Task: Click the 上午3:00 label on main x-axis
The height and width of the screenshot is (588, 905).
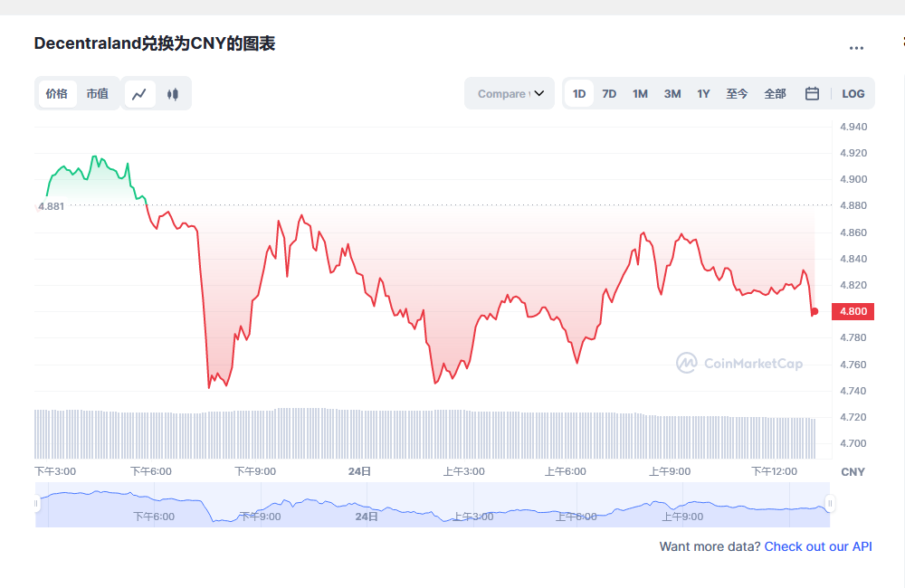Action: click(464, 471)
